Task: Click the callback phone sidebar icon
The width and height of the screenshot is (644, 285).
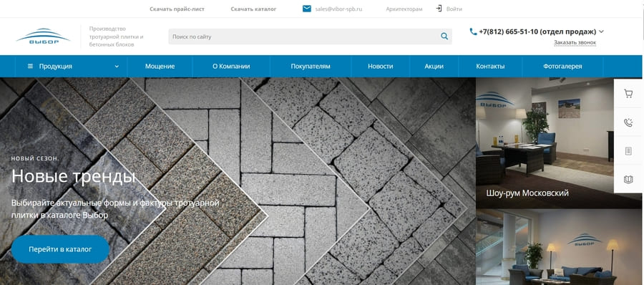Action: pyautogui.click(x=628, y=122)
